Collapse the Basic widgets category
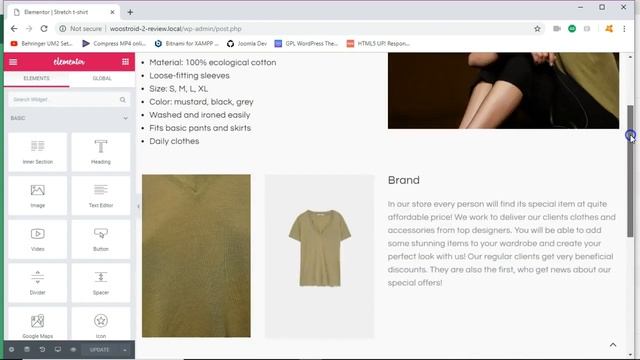The height and width of the screenshot is (360, 640). pyautogui.click(x=125, y=118)
